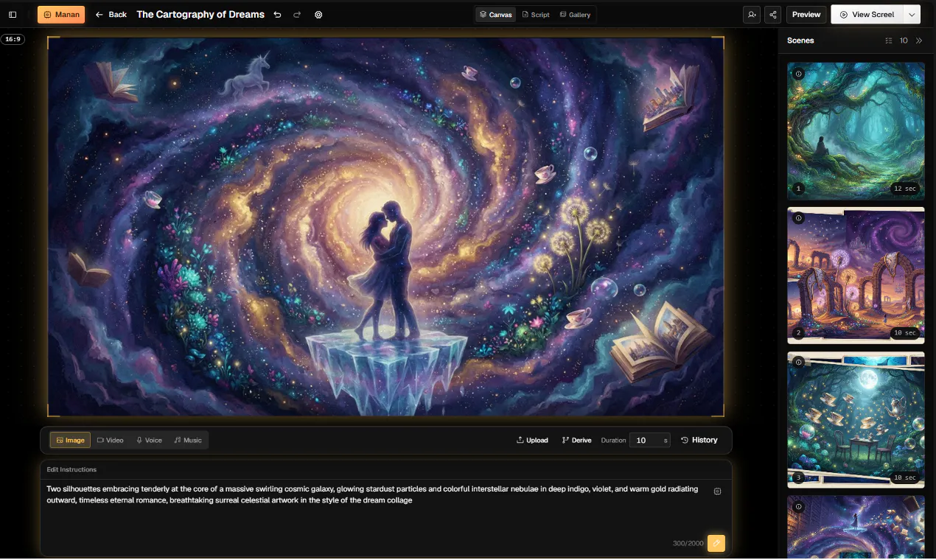Open the History panel

(x=699, y=440)
